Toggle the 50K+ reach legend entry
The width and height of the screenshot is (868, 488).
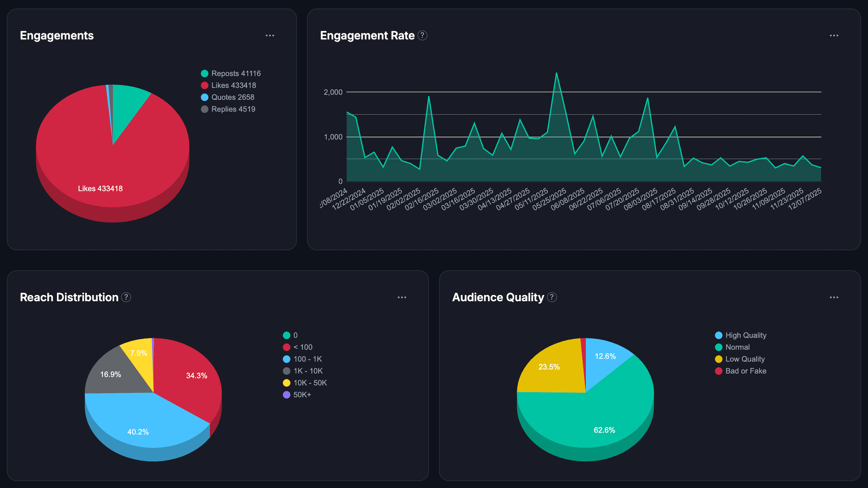coord(302,395)
